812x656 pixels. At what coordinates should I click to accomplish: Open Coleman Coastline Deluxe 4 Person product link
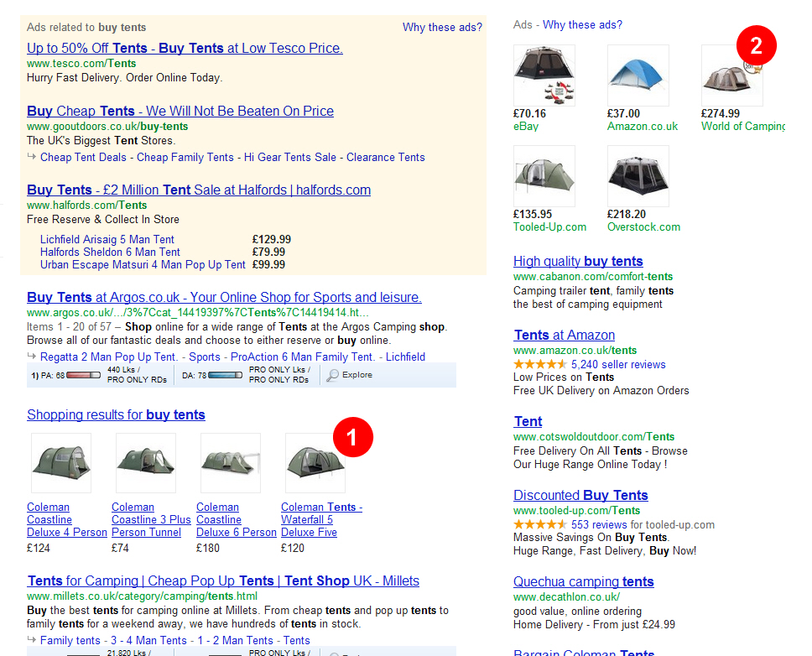67,520
